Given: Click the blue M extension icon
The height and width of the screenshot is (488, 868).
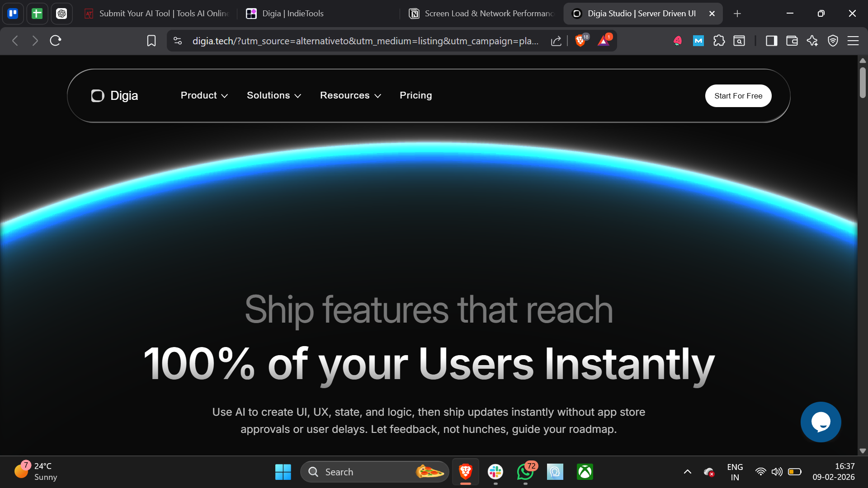Looking at the screenshot, I should point(698,41).
